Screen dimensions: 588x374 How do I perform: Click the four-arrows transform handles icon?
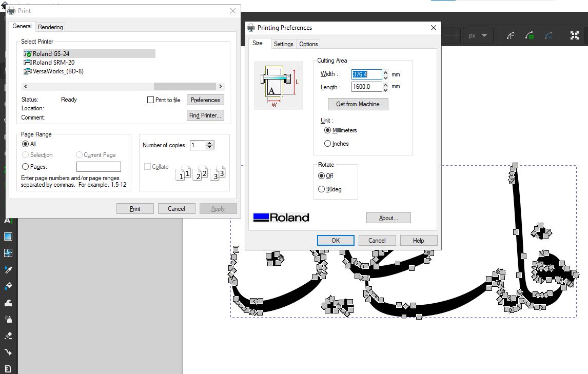[575, 35]
